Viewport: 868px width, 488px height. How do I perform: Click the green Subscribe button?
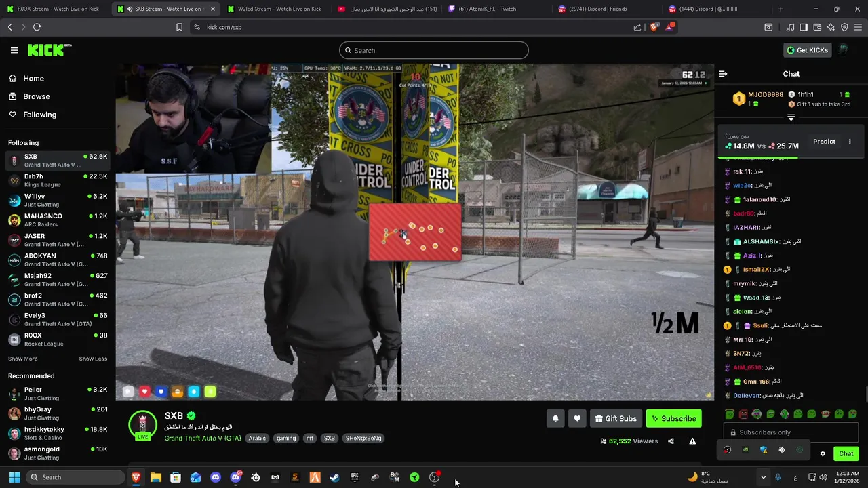tap(673, 418)
